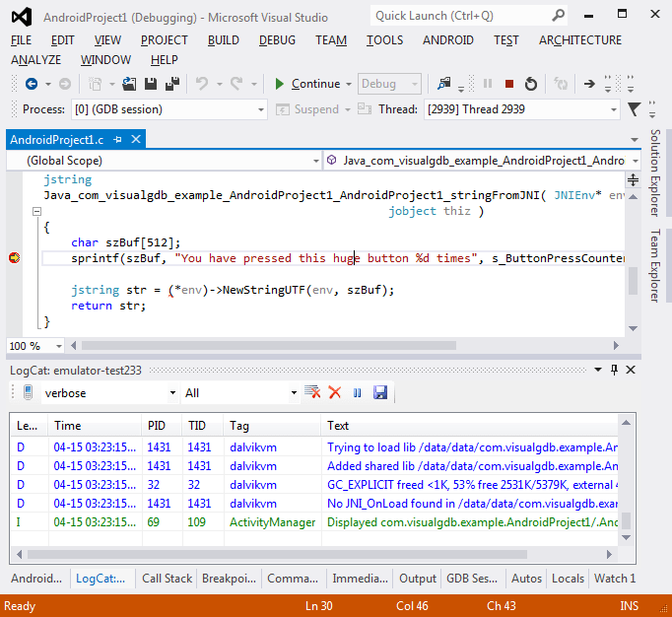Open the ANDROID menu

click(448, 40)
